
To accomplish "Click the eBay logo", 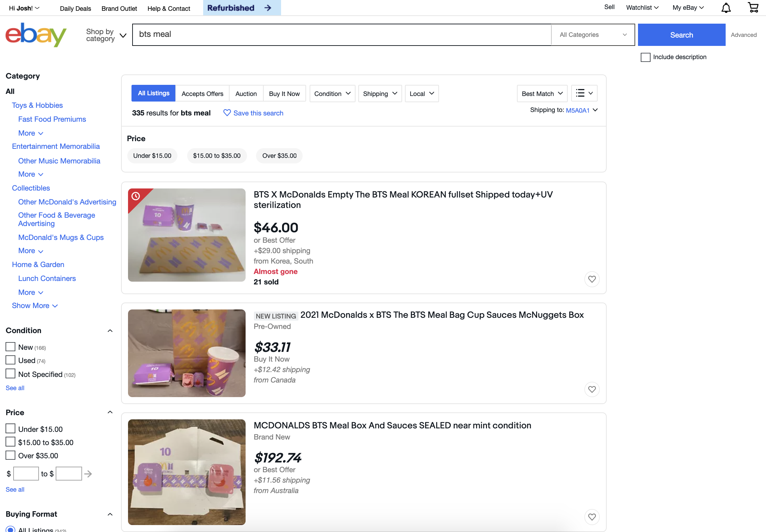I will 36,35.
